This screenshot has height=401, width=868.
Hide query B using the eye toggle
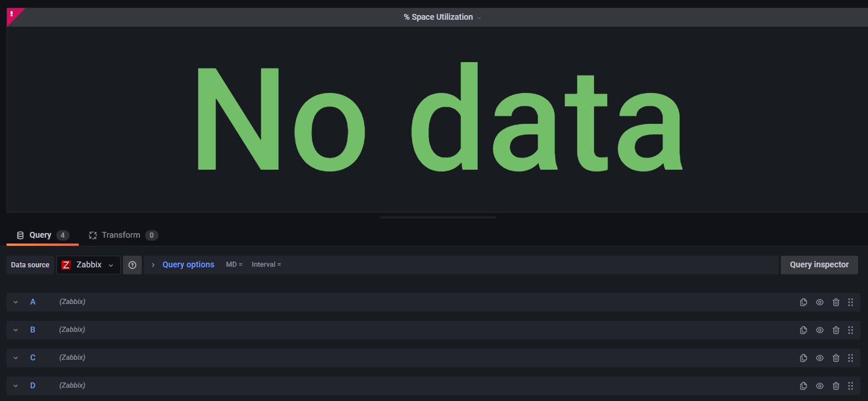click(819, 330)
